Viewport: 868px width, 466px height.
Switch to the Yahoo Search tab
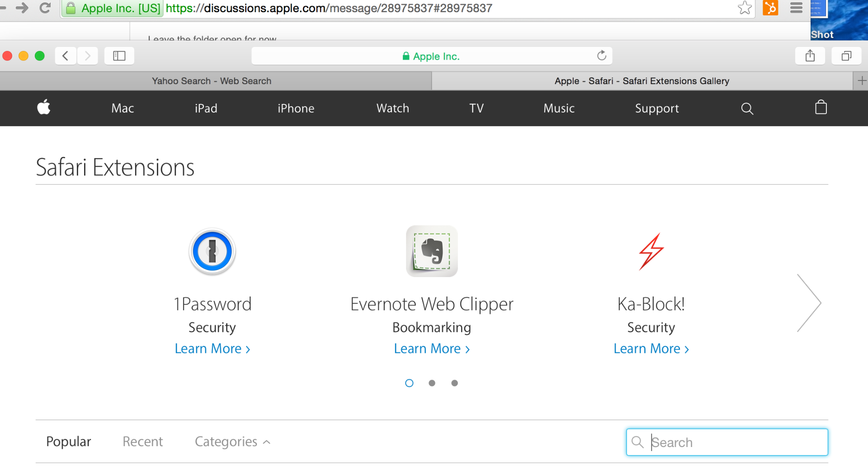point(212,81)
